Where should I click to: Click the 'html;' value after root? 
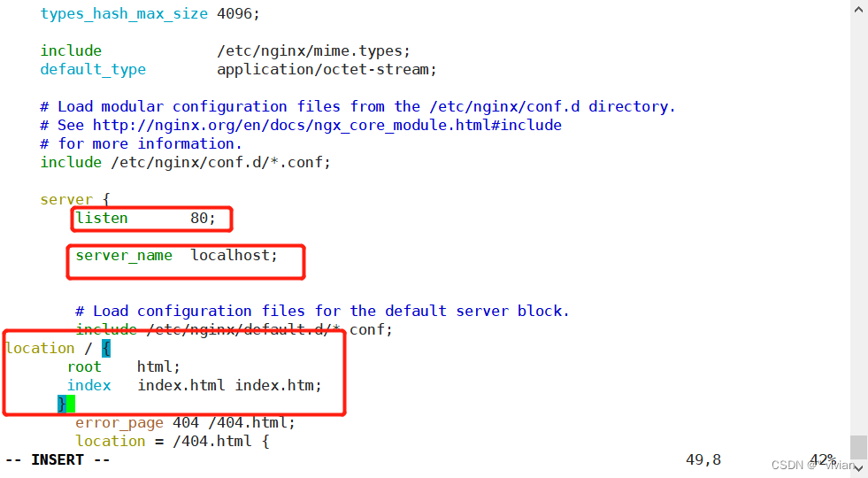click(x=158, y=366)
